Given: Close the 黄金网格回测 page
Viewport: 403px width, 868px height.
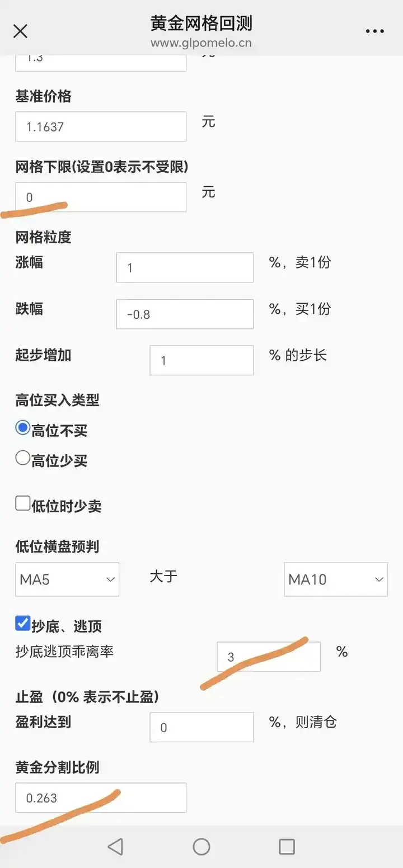Looking at the screenshot, I should (x=20, y=31).
